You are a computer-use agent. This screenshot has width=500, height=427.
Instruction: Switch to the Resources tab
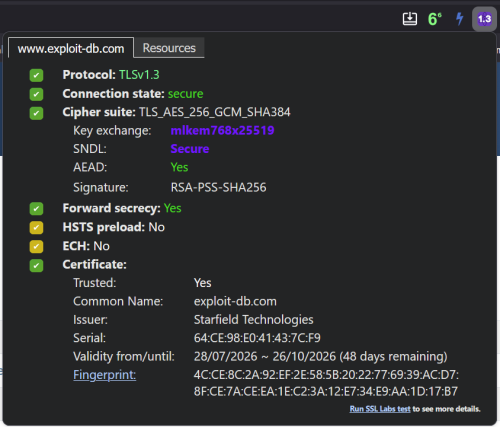pos(169,48)
